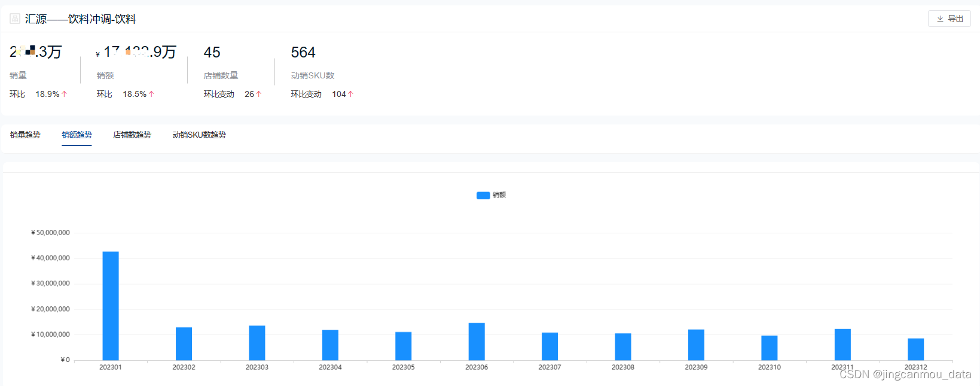Screen dimensions: 980x386
Task: Click the 导出 export button
Action: point(950,19)
